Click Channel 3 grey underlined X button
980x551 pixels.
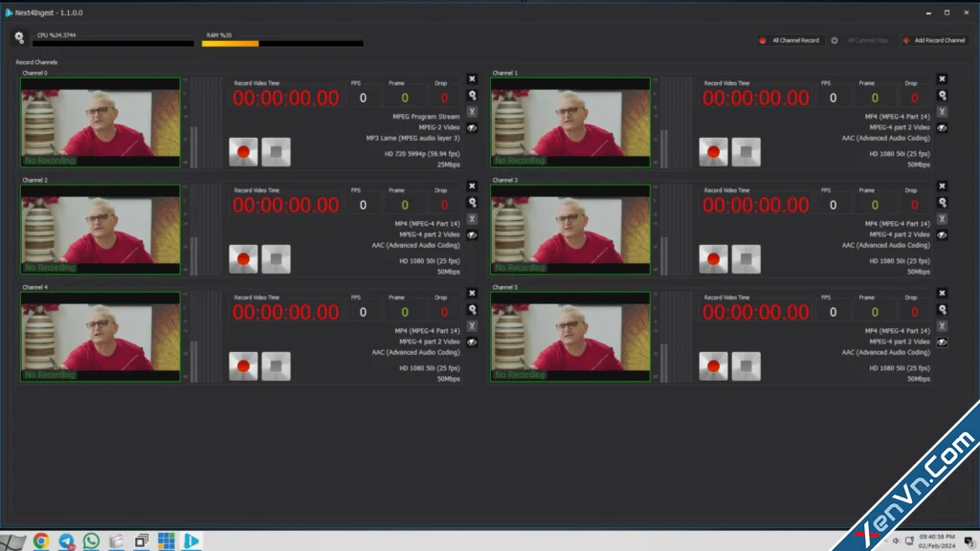pyautogui.click(x=942, y=219)
